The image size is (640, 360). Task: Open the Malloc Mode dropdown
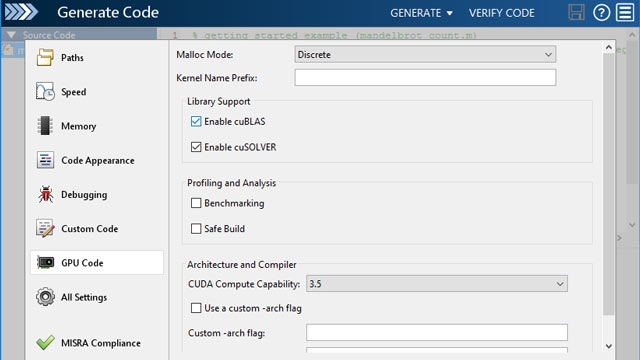(x=425, y=54)
